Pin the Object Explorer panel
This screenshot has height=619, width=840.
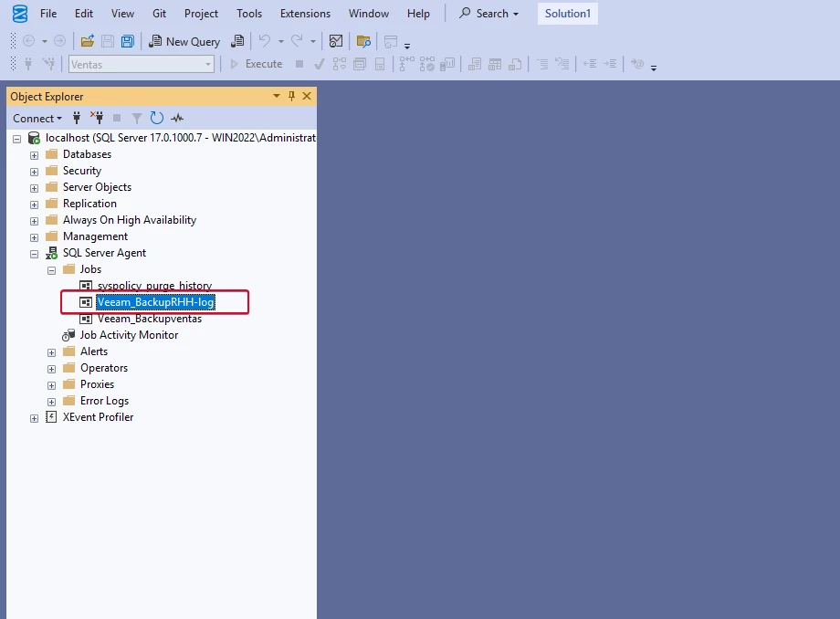coord(291,96)
